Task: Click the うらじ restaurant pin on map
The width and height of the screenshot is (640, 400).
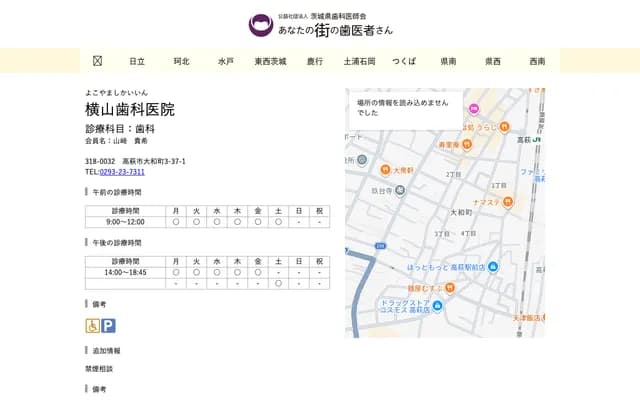Action: [x=504, y=127]
